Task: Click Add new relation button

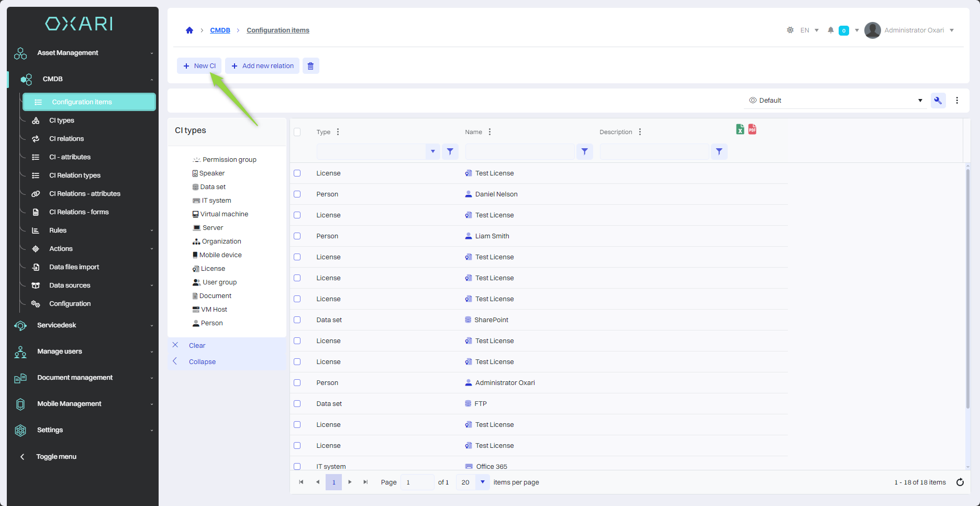Action: coord(262,66)
